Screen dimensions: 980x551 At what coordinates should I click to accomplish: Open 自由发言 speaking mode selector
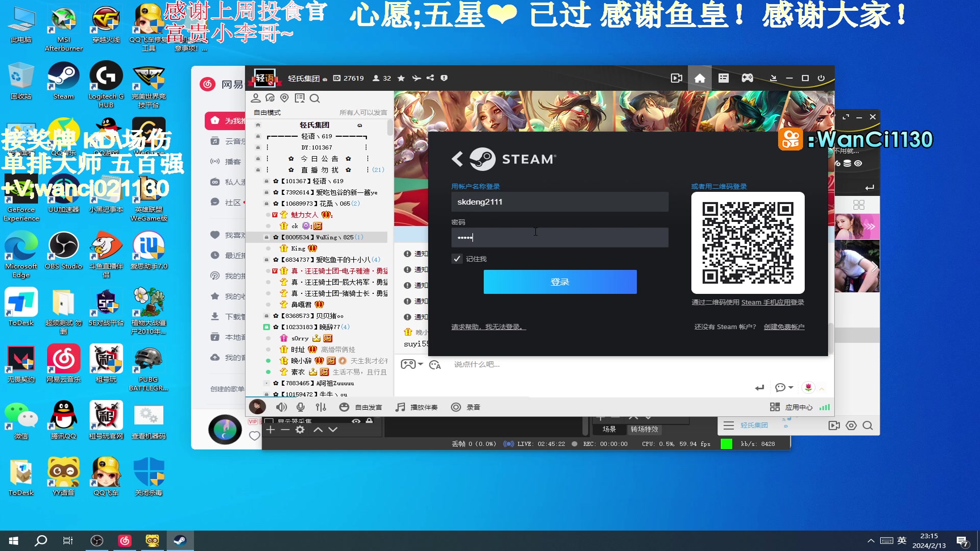(361, 407)
